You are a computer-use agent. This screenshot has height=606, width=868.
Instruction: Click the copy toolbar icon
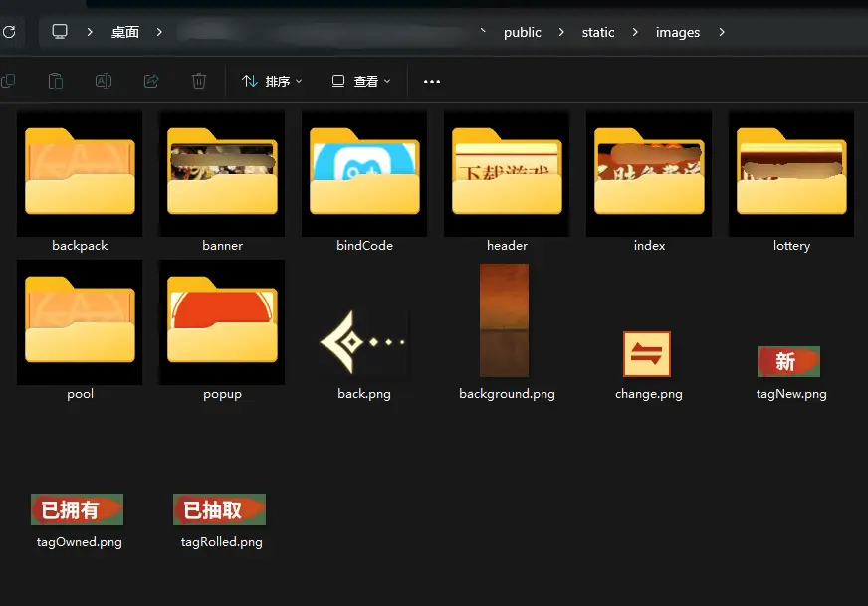tap(8, 81)
